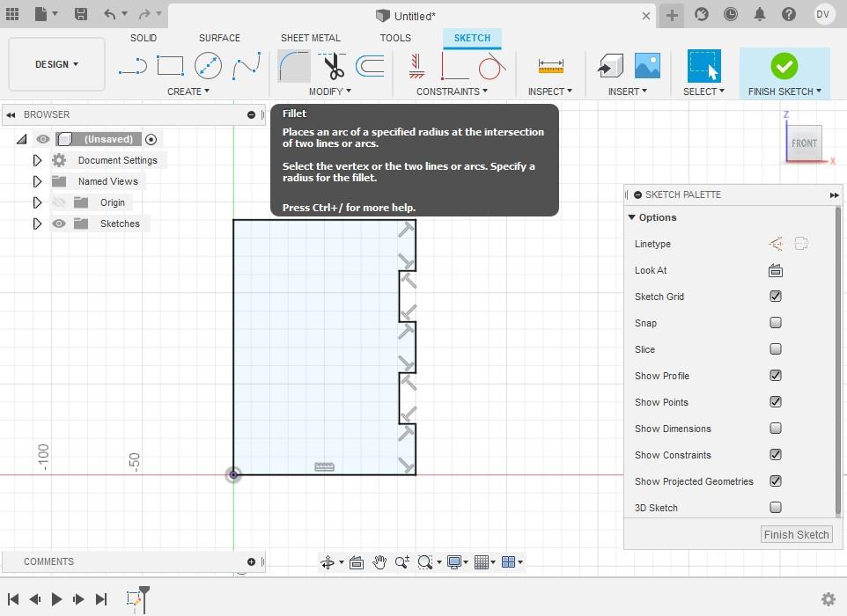The image size is (847, 616).
Task: Expand the Sketches tree node
Action: [37, 224]
